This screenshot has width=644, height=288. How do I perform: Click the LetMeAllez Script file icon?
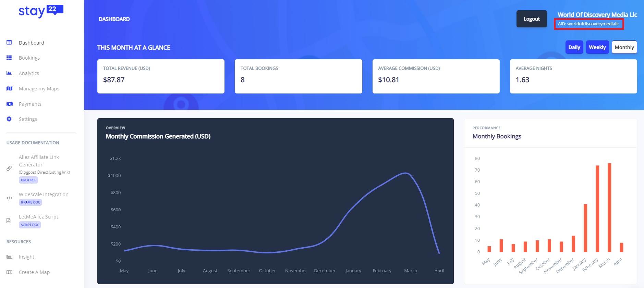click(9, 221)
